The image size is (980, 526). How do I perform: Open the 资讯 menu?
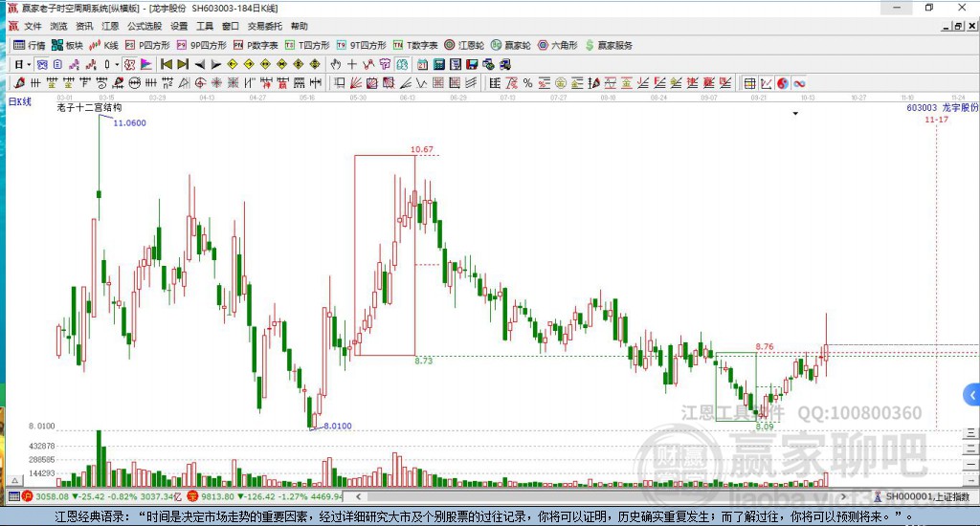pos(84,26)
